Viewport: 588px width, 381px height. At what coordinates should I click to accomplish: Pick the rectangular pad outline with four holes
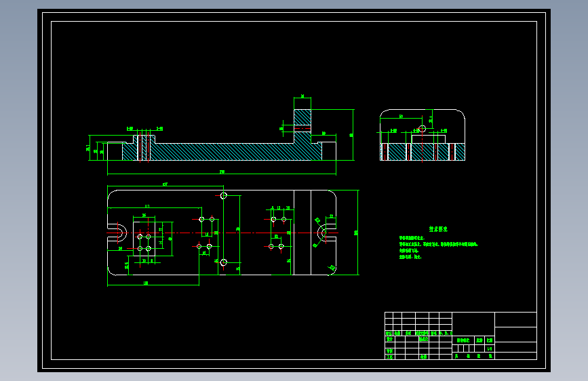(144, 239)
